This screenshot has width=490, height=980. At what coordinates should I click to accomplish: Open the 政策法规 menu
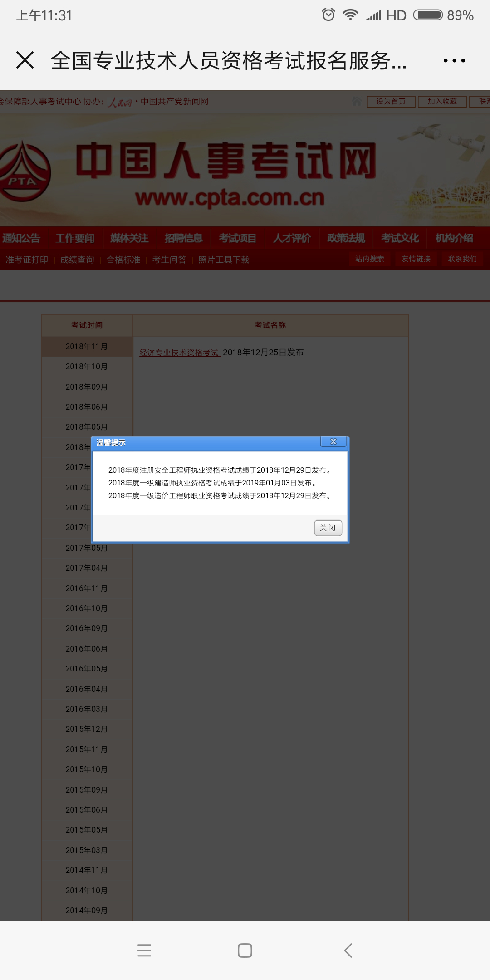346,238
